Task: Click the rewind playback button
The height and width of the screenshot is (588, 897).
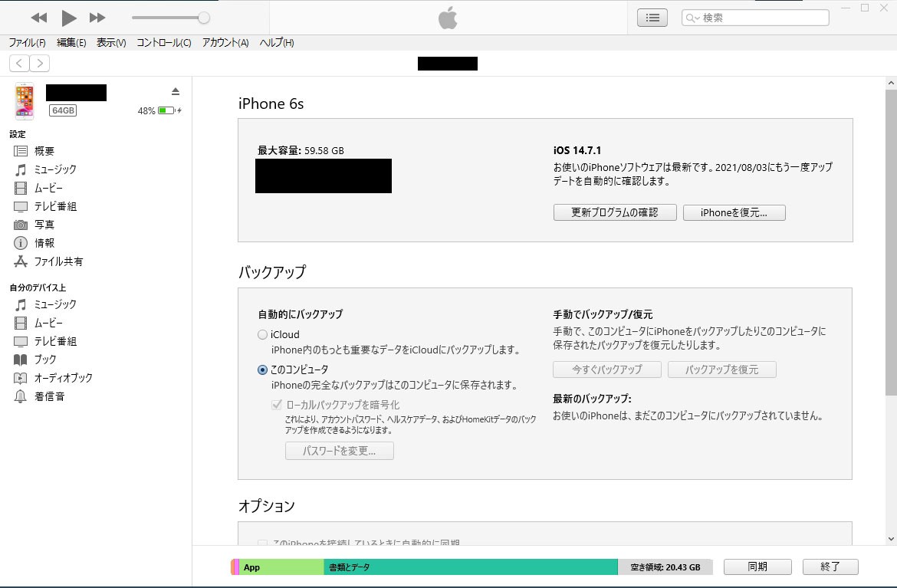Action: (39, 18)
